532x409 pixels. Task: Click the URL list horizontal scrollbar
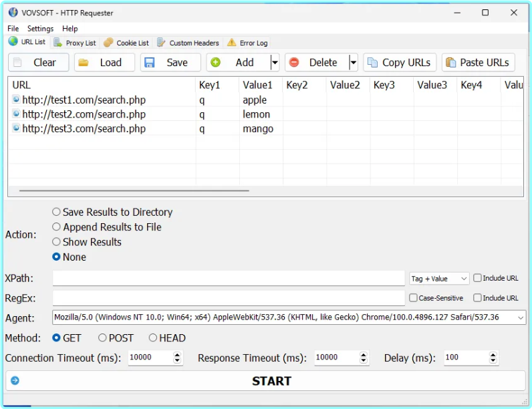click(x=134, y=190)
